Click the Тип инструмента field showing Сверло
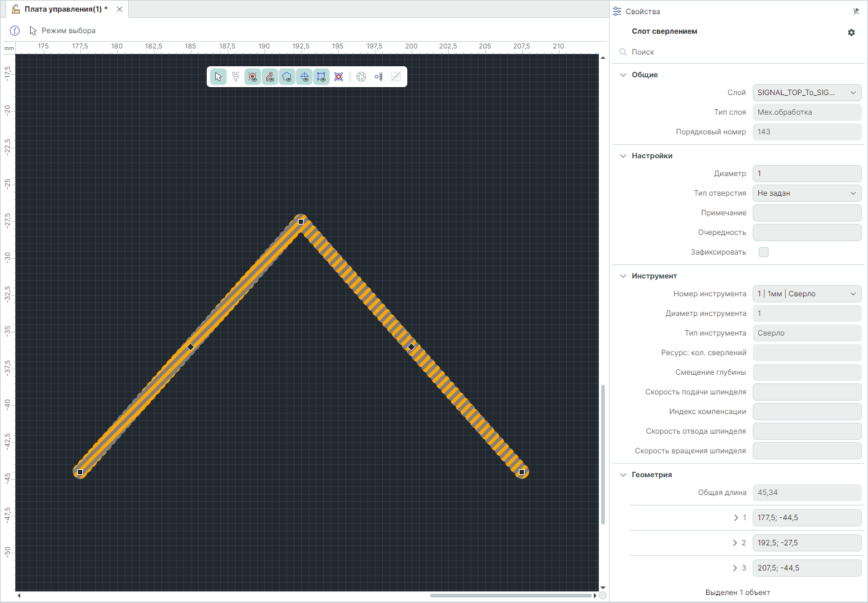The height and width of the screenshot is (603, 868). pyautogui.click(x=807, y=333)
